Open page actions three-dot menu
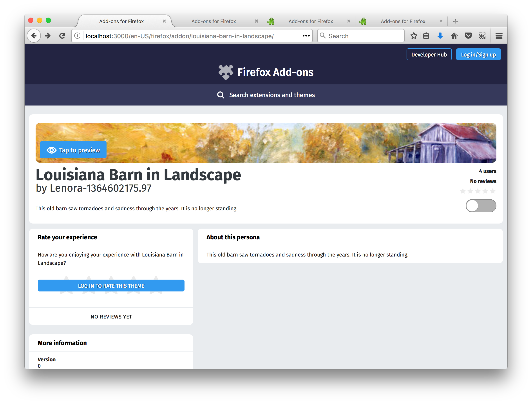This screenshot has height=404, width=532. 306,36
